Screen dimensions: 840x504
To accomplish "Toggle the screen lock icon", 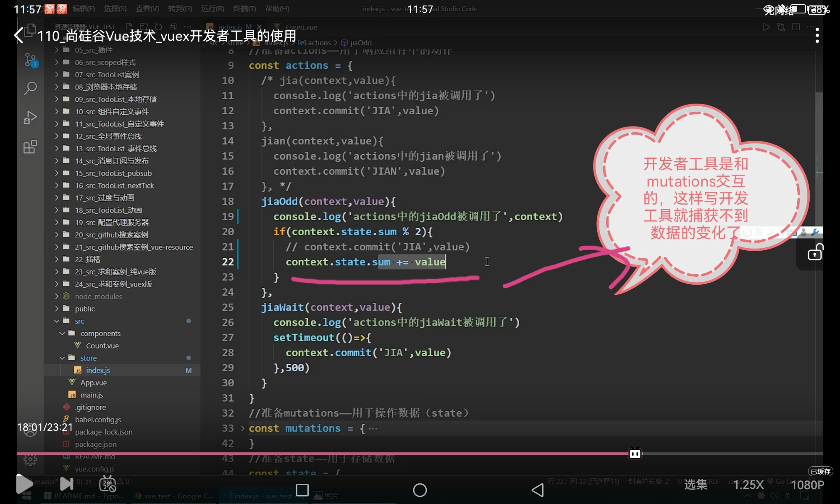I will [815, 253].
